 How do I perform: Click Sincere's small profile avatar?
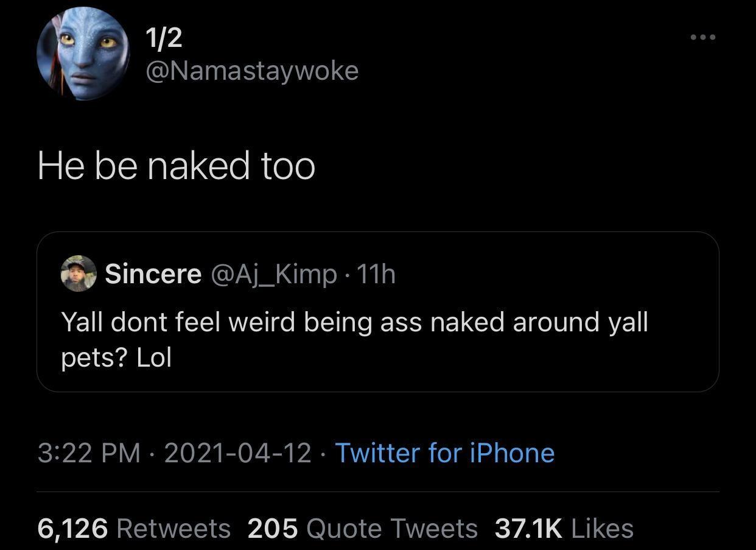pyautogui.click(x=79, y=273)
